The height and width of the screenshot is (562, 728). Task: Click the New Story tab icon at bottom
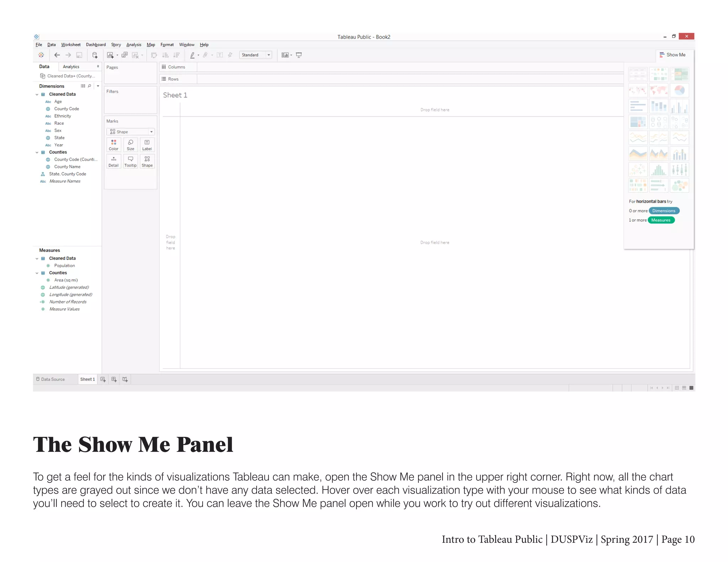pos(125,379)
